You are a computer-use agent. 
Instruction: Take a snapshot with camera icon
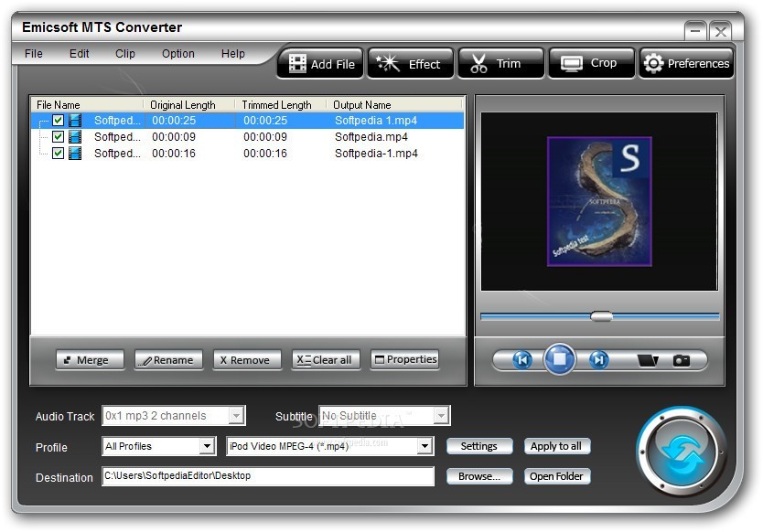pyautogui.click(x=682, y=360)
